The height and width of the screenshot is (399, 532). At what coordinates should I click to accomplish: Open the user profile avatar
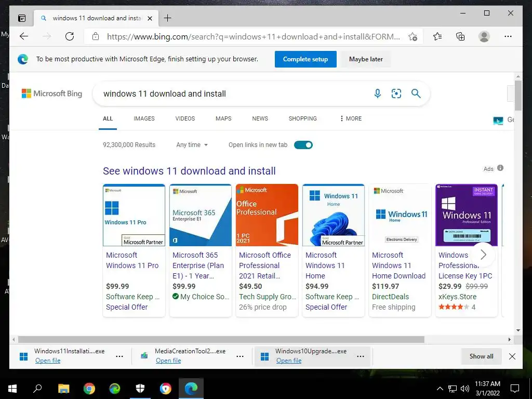coord(484,36)
